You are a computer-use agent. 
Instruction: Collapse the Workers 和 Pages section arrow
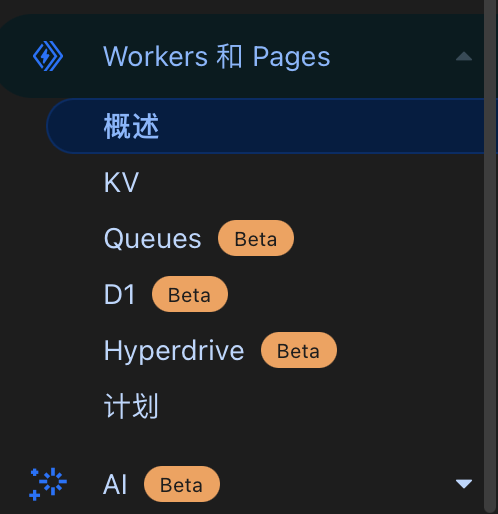tap(464, 56)
